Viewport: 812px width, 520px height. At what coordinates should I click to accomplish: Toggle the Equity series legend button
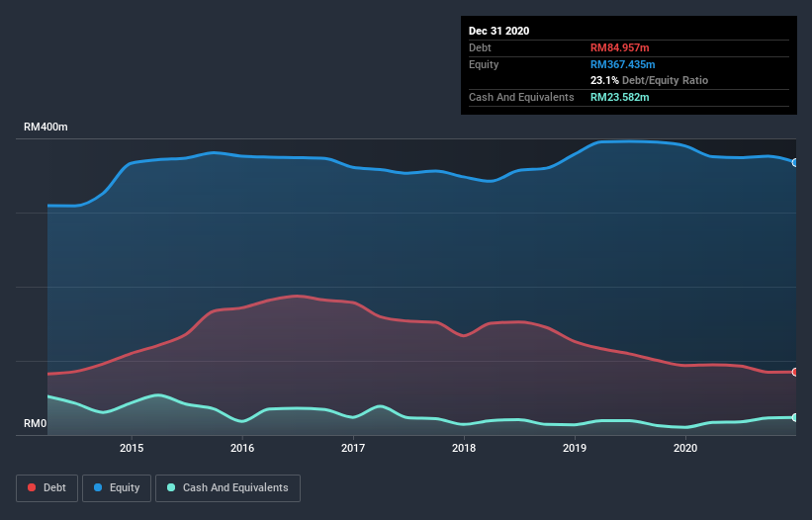click(x=117, y=488)
